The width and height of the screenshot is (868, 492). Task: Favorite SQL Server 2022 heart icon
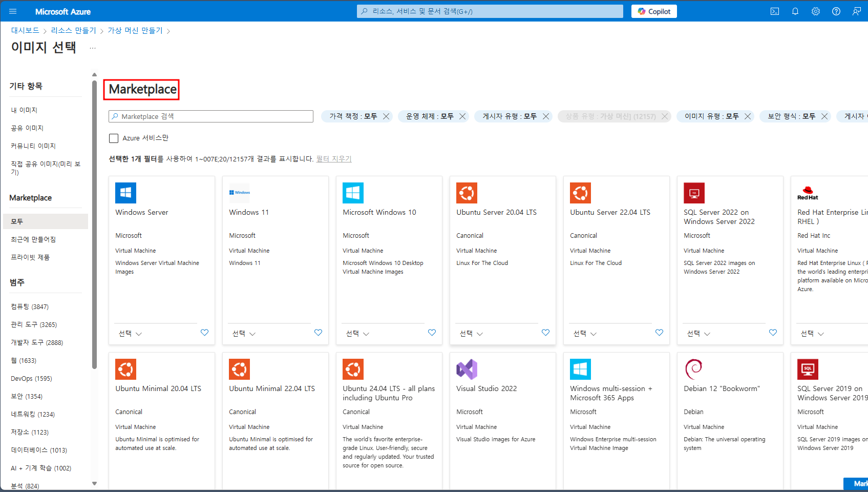pyautogui.click(x=773, y=333)
